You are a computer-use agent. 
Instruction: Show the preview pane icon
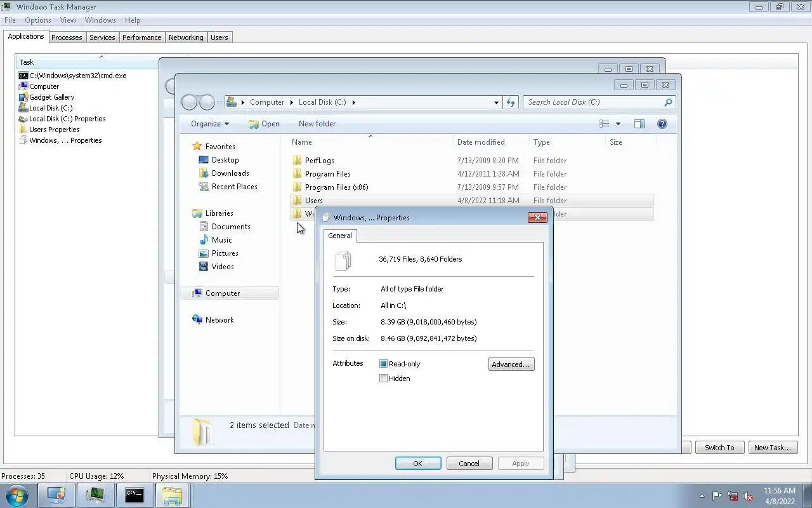pos(639,124)
